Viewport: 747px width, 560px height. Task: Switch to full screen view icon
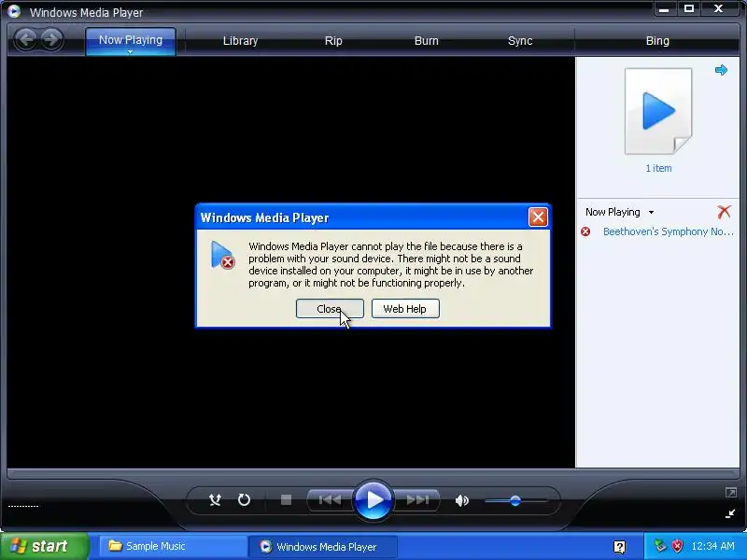[731, 493]
